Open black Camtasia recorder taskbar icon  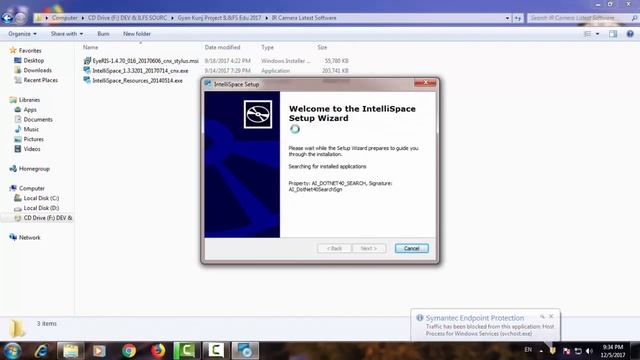pos(216,351)
